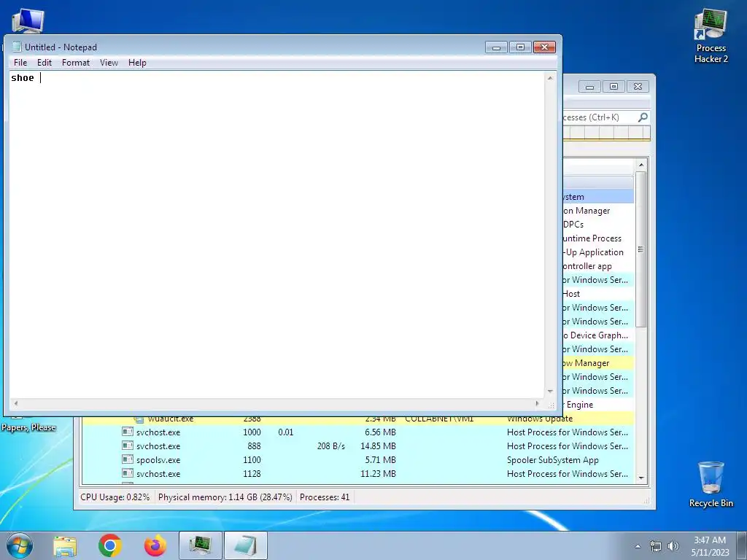Select the Computer desktop icon
747x560 pixels.
tap(28, 21)
